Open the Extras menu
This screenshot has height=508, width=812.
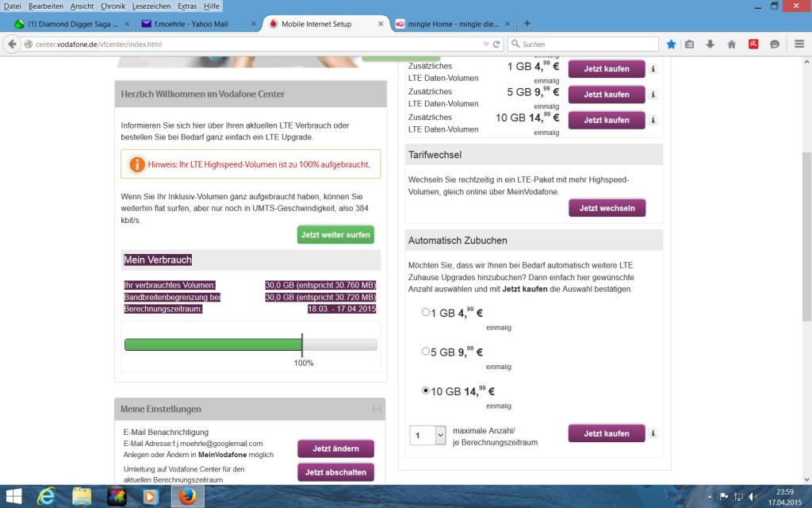[x=187, y=6]
